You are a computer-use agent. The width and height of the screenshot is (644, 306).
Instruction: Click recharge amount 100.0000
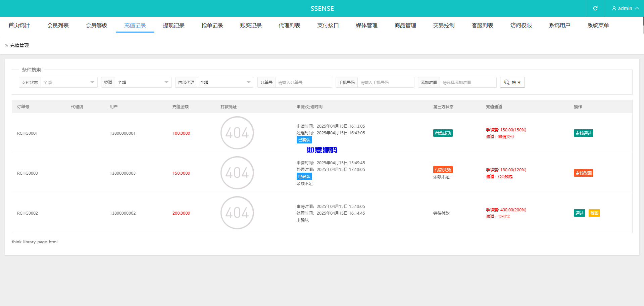click(x=181, y=133)
